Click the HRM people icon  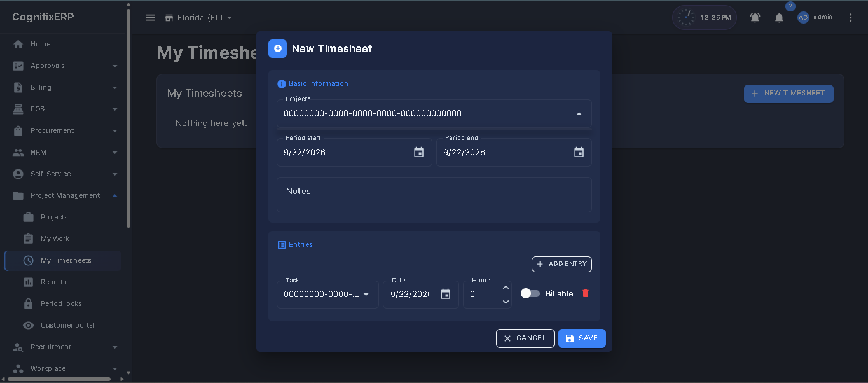click(18, 152)
